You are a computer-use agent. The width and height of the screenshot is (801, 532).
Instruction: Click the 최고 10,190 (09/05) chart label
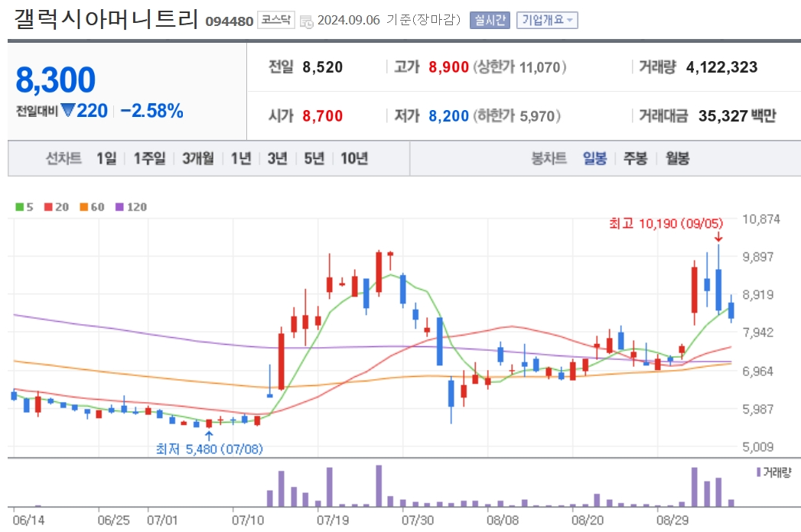666,223
